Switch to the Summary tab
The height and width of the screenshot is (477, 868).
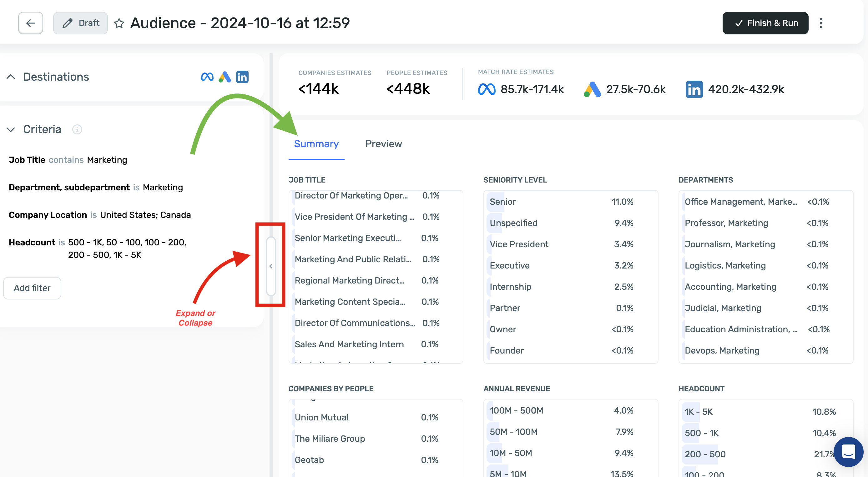tap(316, 144)
